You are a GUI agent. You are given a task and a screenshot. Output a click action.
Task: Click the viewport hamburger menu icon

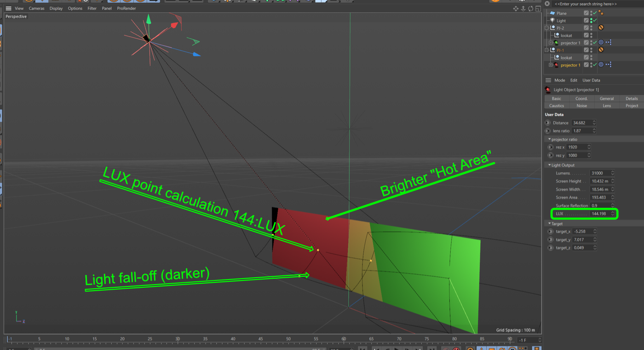(8, 8)
